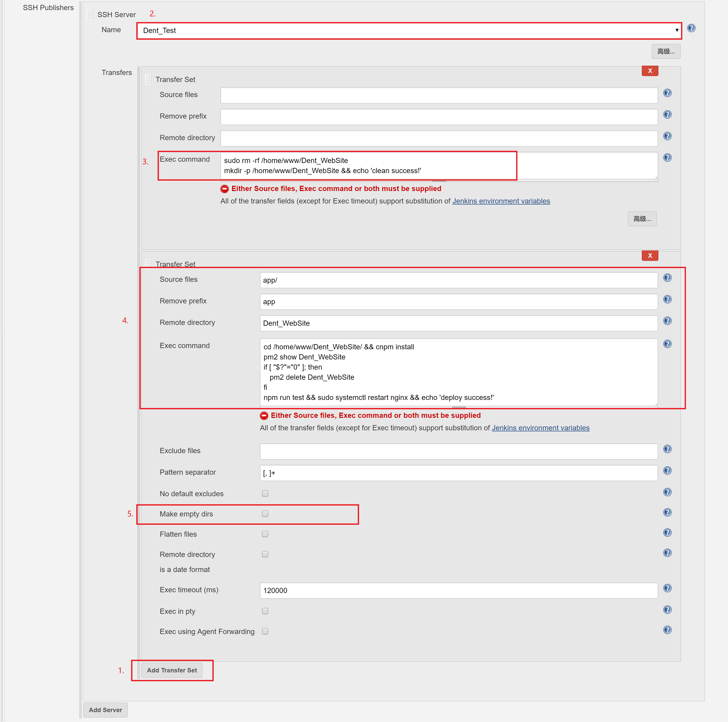Open help for first Source files field
The height and width of the screenshot is (722, 728).
pyautogui.click(x=667, y=93)
